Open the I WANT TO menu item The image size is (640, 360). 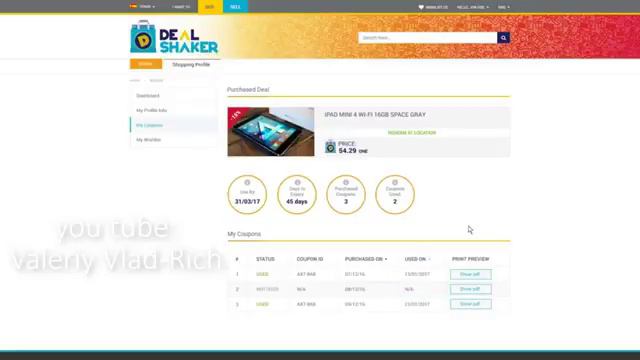181,7
